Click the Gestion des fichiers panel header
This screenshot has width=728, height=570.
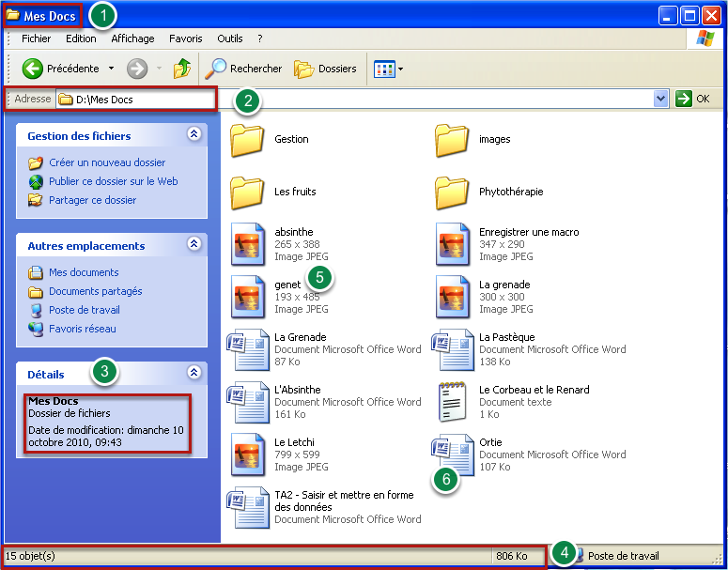[112, 135]
